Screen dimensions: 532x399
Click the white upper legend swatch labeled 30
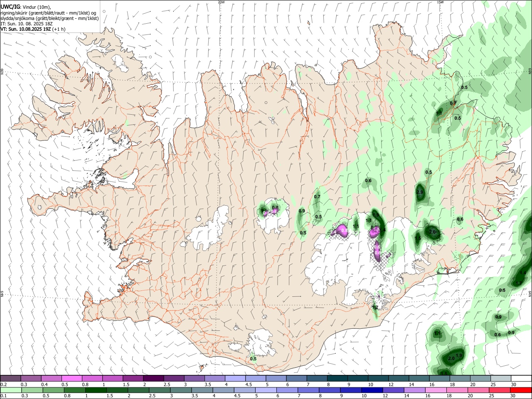(x=521, y=378)
